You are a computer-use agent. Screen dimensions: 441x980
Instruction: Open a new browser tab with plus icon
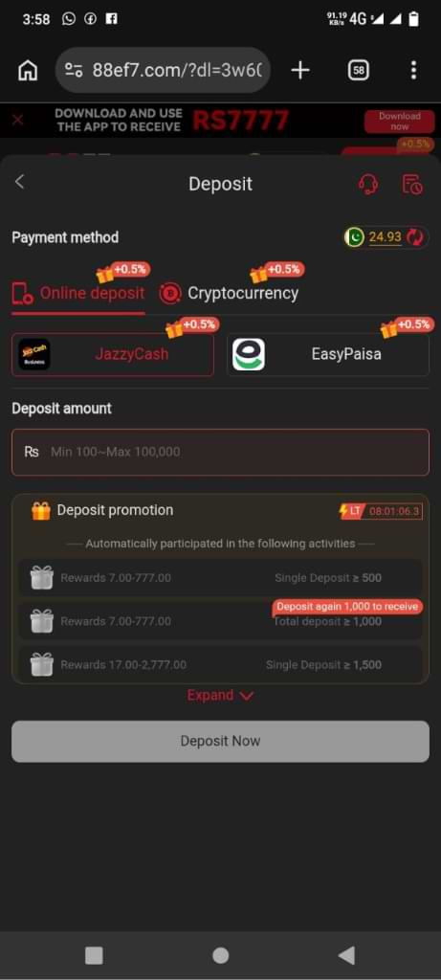coord(300,71)
